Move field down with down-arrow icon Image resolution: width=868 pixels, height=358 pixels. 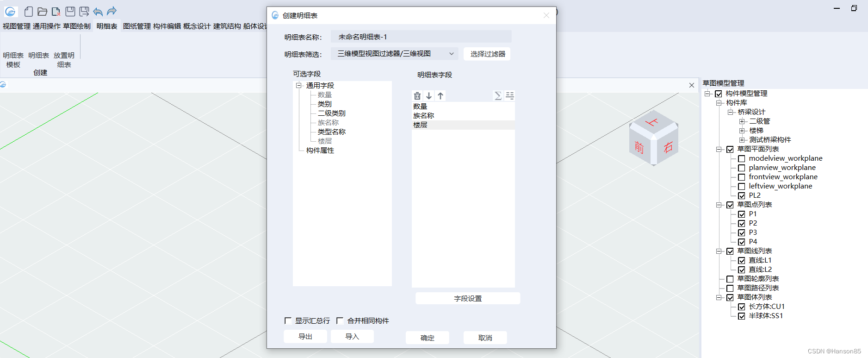(429, 96)
